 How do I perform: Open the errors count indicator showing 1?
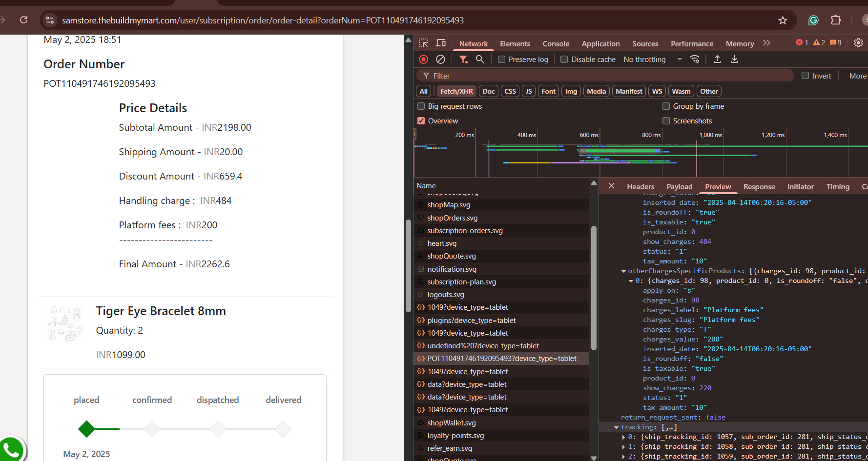click(802, 43)
